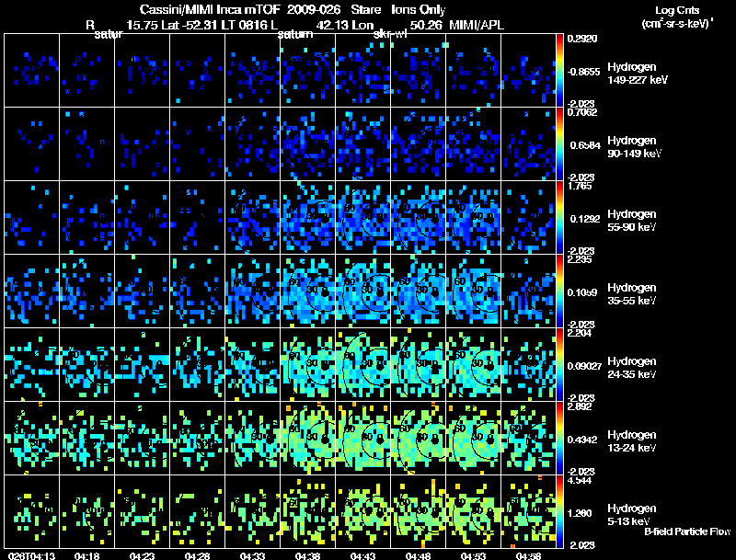736x560 pixels.
Task: Open the 24-35 keV panel at 04:53
Action: pyautogui.click(x=473, y=364)
